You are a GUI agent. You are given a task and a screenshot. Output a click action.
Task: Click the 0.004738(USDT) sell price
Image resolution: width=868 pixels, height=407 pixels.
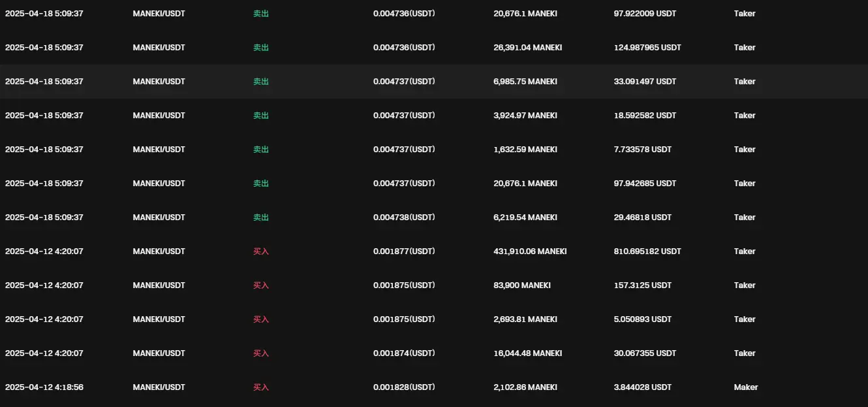(404, 218)
